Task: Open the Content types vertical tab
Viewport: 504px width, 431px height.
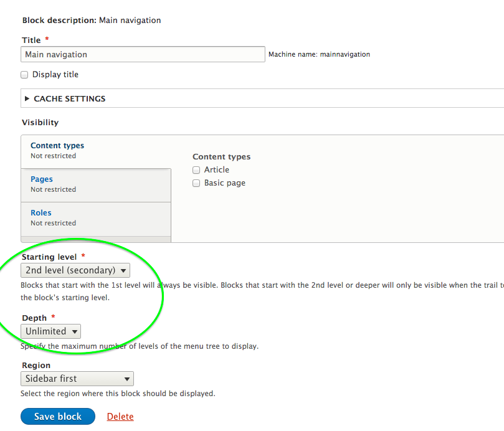Action: tap(57, 146)
